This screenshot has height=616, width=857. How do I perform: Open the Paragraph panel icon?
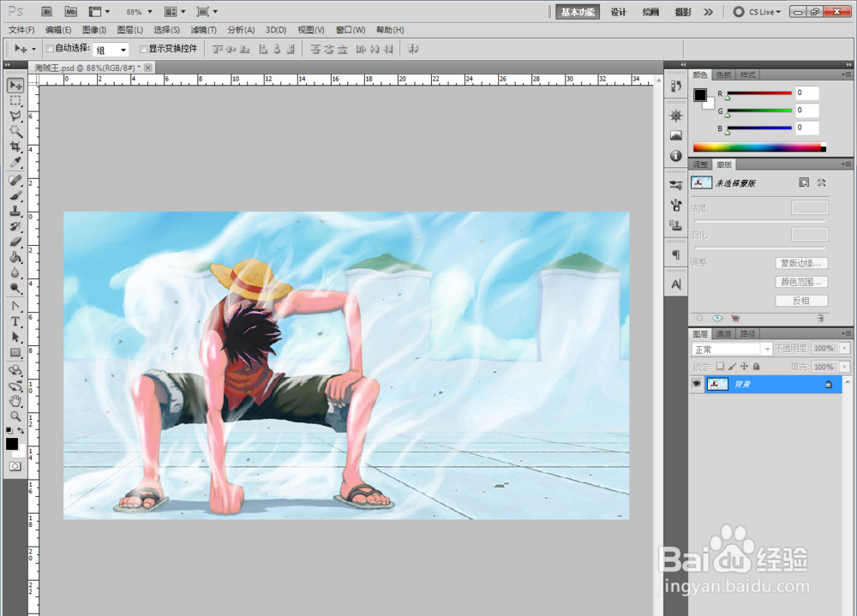tap(676, 254)
